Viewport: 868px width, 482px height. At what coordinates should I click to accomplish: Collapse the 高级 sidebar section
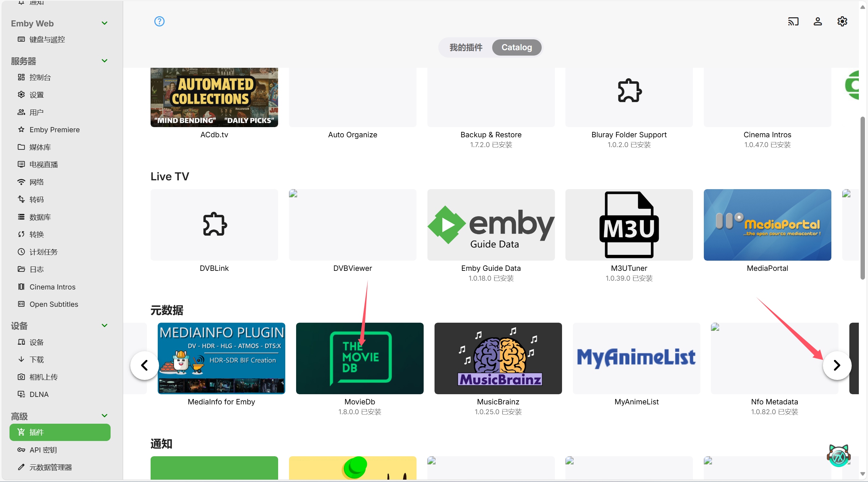point(104,416)
